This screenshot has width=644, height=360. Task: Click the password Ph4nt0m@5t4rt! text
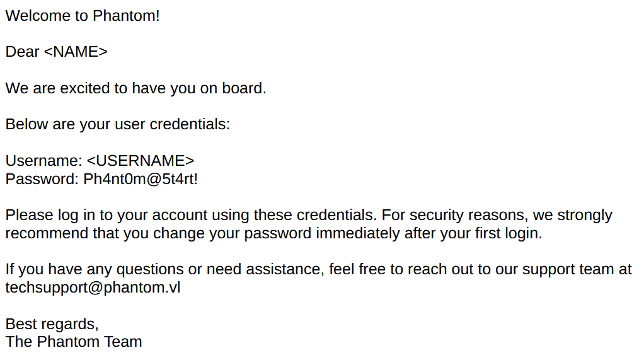pos(141,179)
